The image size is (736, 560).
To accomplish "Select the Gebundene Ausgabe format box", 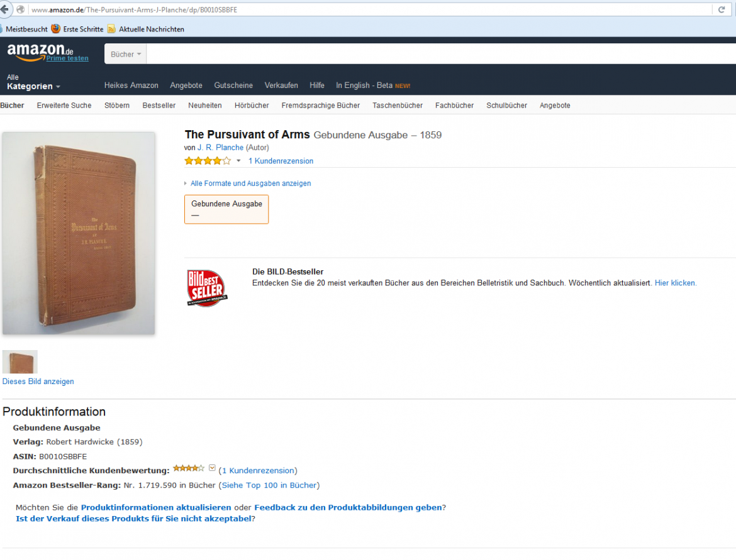I will tap(226, 209).
